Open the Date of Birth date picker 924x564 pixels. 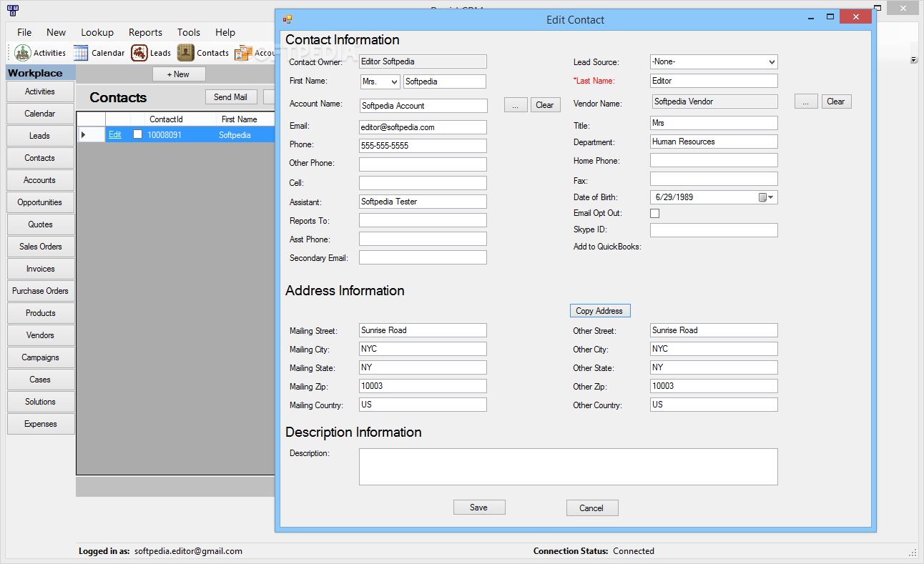767,197
